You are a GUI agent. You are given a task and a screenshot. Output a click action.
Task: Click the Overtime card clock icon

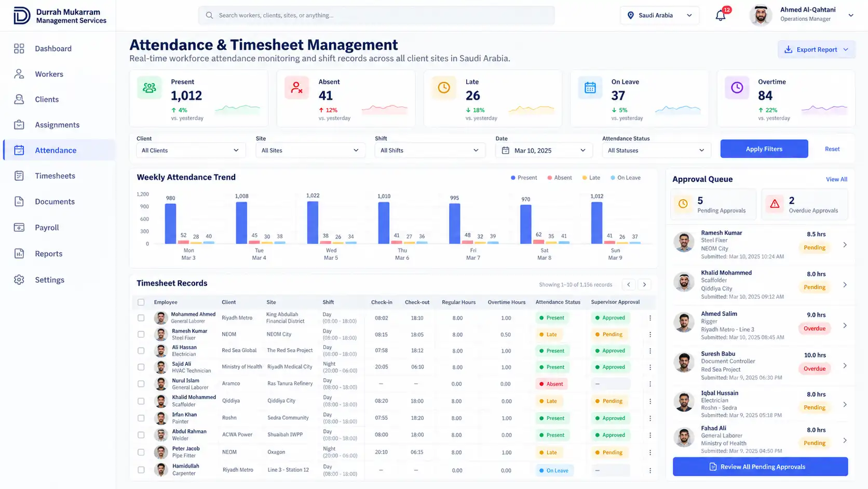(x=737, y=88)
